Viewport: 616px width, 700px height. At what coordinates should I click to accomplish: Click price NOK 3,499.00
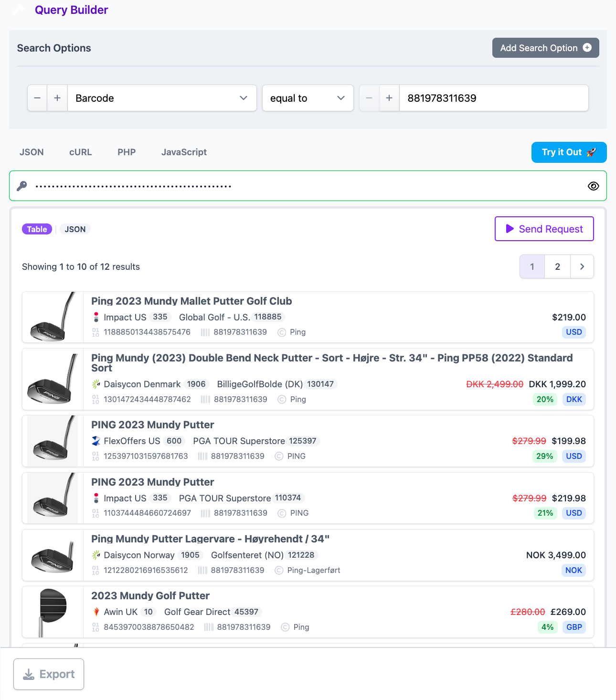pyautogui.click(x=556, y=555)
